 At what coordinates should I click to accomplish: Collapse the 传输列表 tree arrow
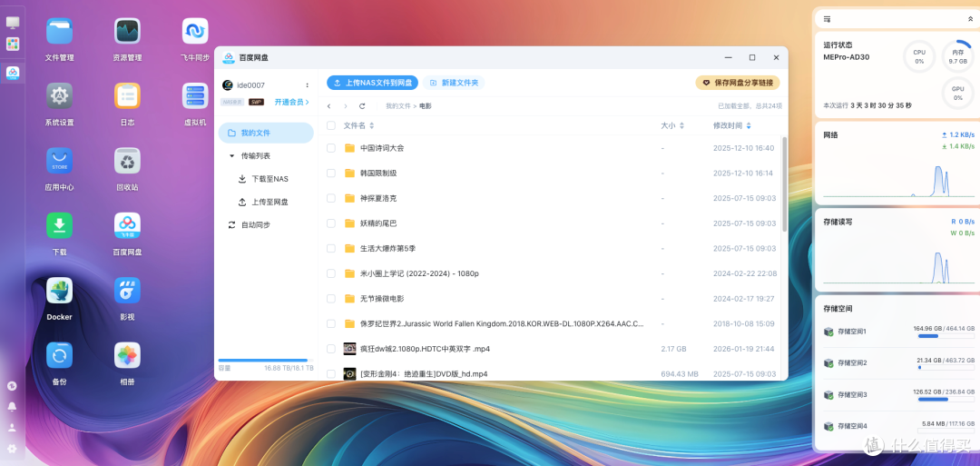click(232, 155)
